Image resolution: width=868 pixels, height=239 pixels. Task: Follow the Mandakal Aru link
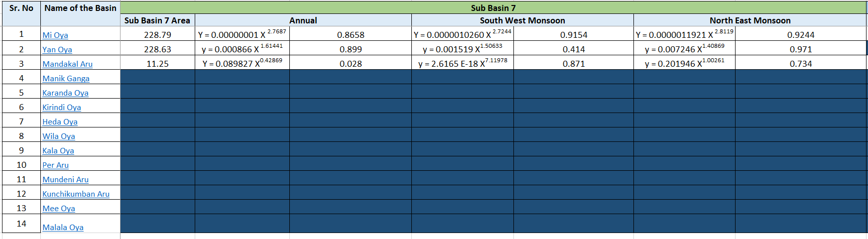(68, 64)
